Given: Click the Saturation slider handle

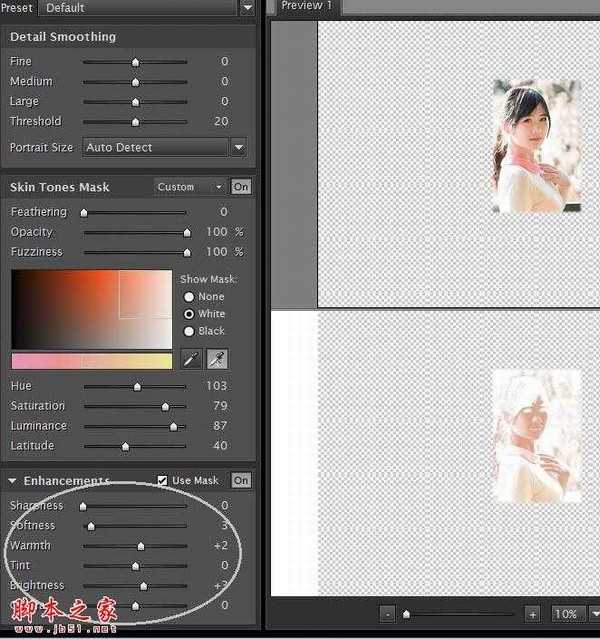Looking at the screenshot, I should (165, 406).
